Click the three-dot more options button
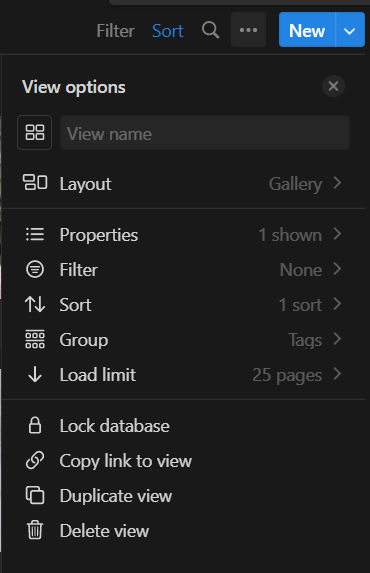Viewport: 370px width, 573px height. [248, 30]
